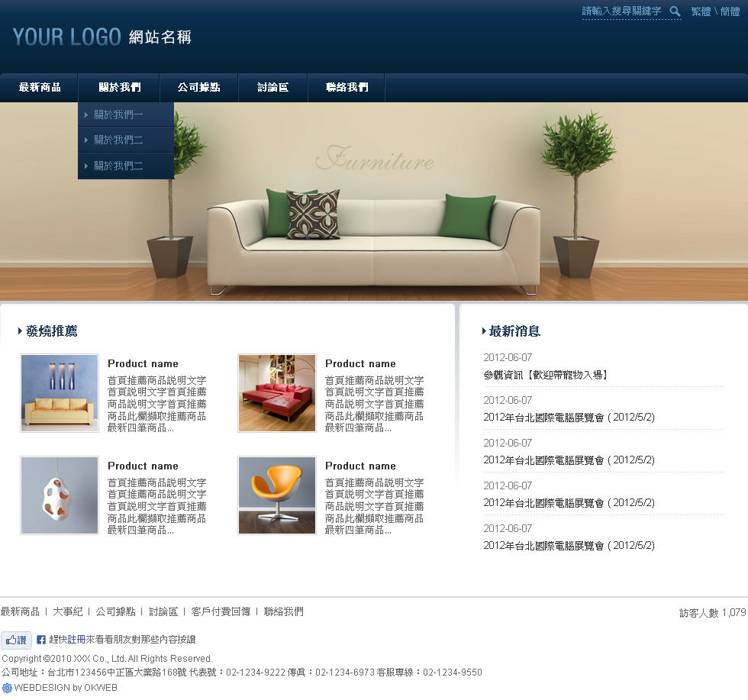Open the 討論區 menu item
The width and height of the screenshot is (748, 700).
click(x=272, y=88)
